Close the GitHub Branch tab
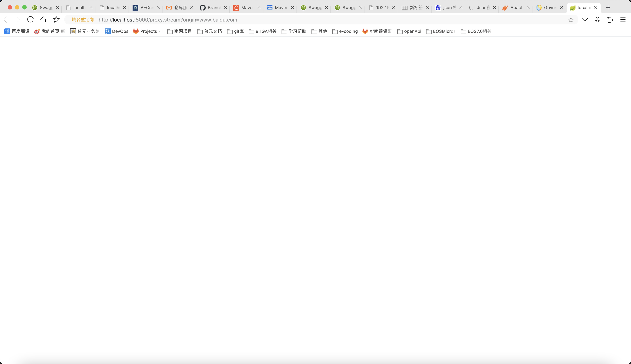This screenshot has height=364, width=631. pos(225,7)
